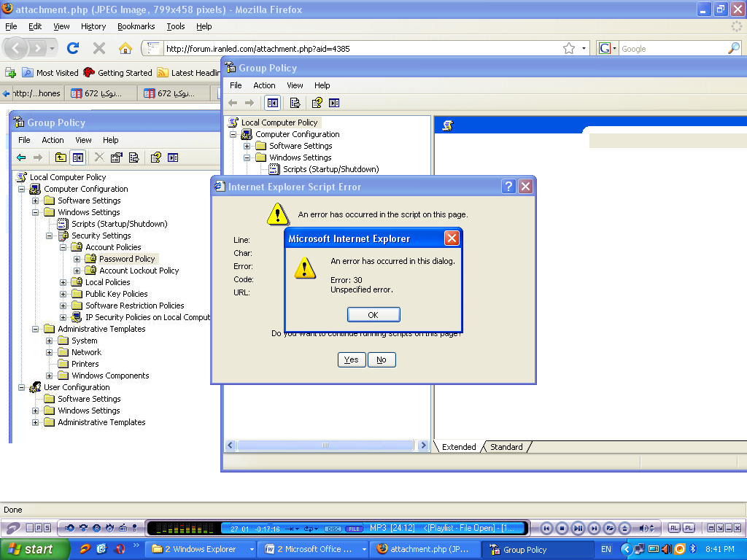This screenshot has height=560, width=747.
Task: Select Software Restriction Policies tree item
Action: pyautogui.click(x=135, y=306)
